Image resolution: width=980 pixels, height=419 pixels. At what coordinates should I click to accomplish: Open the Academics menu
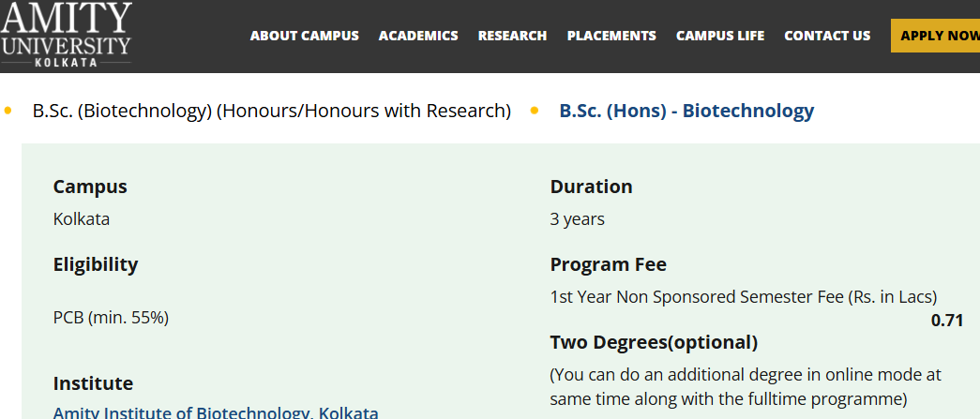(418, 36)
